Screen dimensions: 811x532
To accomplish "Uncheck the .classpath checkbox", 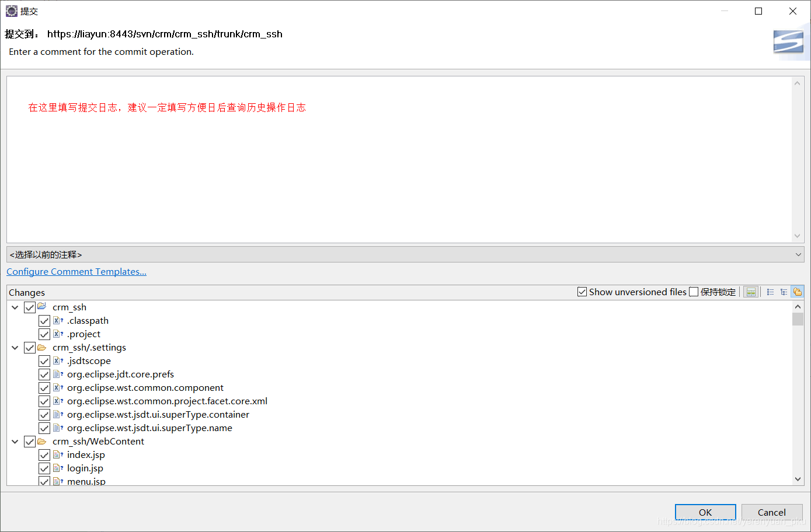I will click(x=44, y=321).
